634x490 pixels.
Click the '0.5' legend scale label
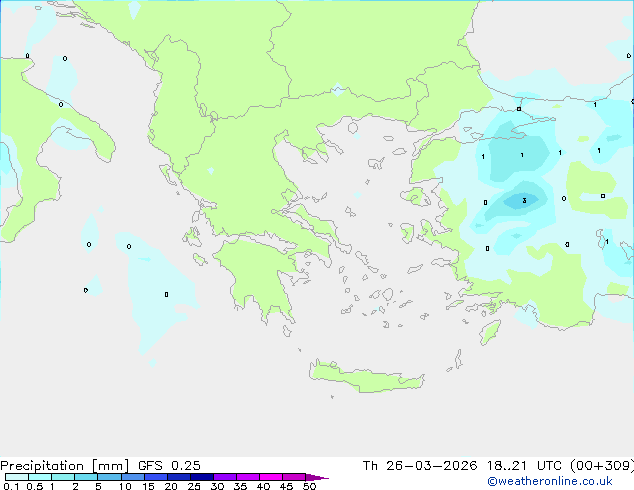point(34,486)
